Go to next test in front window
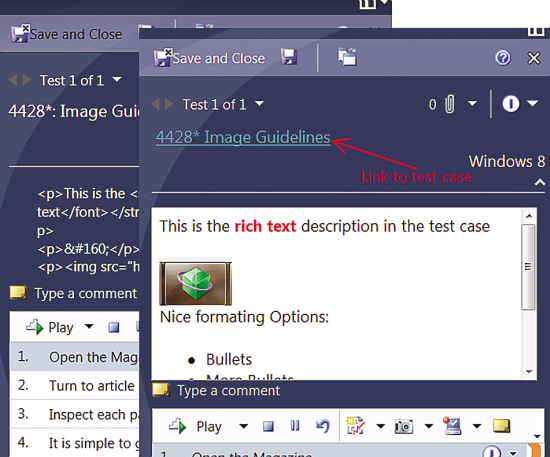 (x=169, y=104)
